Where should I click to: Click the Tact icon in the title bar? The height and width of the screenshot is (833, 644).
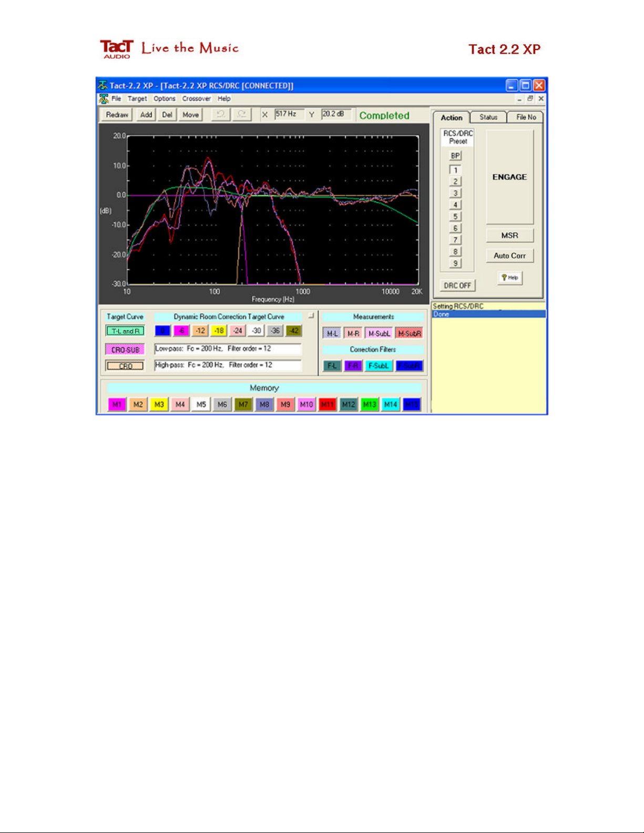pyautogui.click(x=103, y=85)
